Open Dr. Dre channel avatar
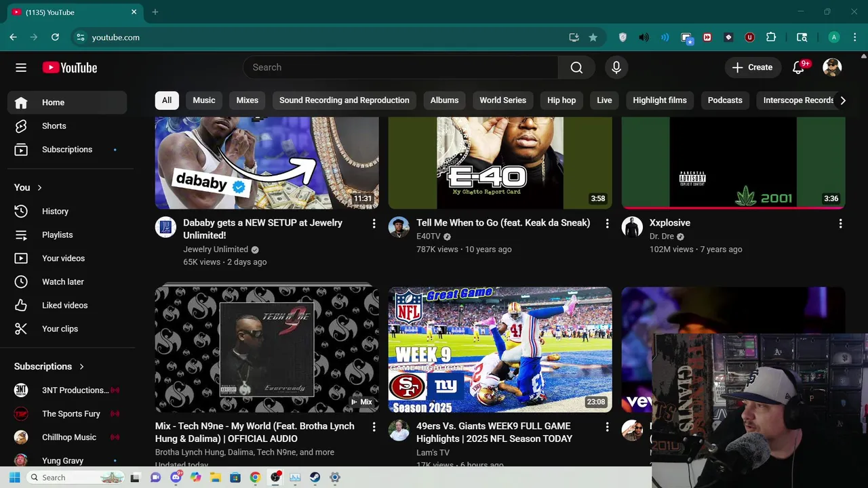 (x=632, y=227)
